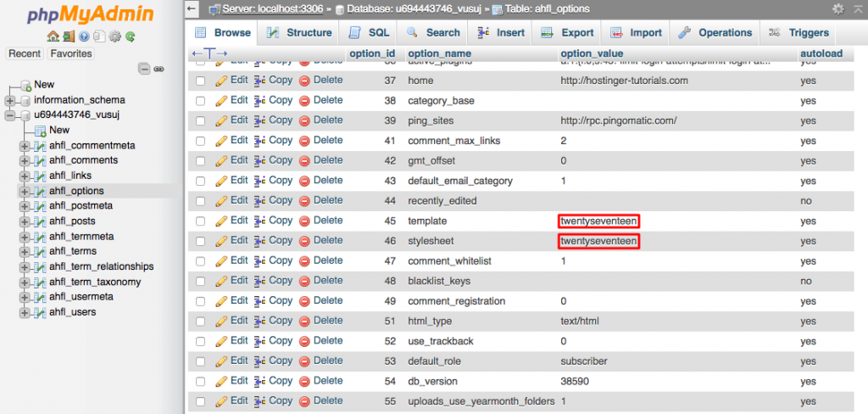Image resolution: width=868 pixels, height=414 pixels.
Task: Reload navigation panel with green refresh icon
Action: [130, 36]
